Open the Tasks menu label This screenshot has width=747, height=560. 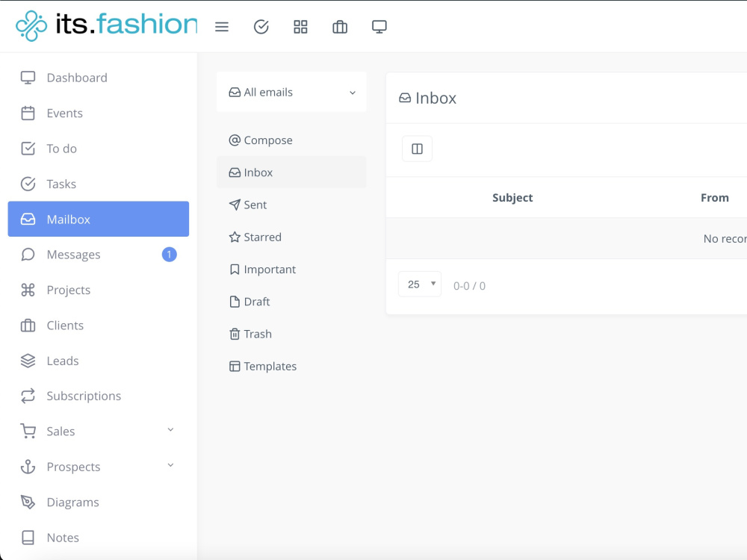click(61, 184)
